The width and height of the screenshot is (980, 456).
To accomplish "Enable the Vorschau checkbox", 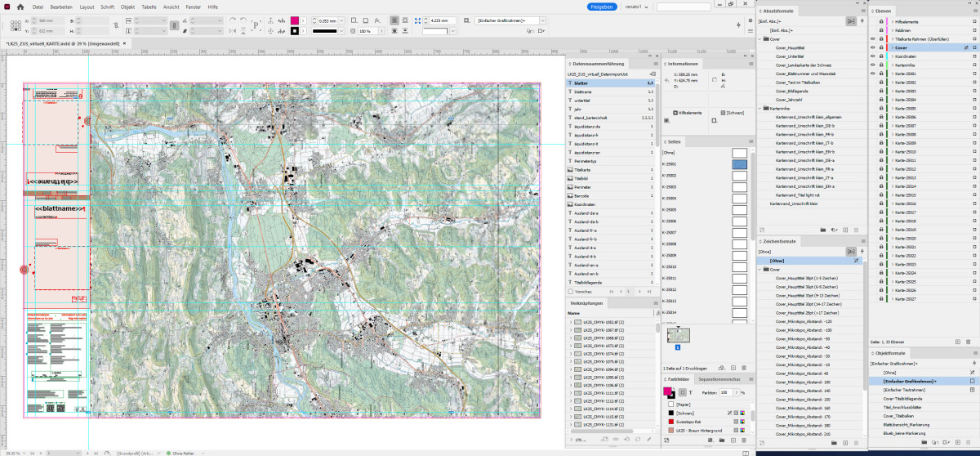I will tap(570, 292).
